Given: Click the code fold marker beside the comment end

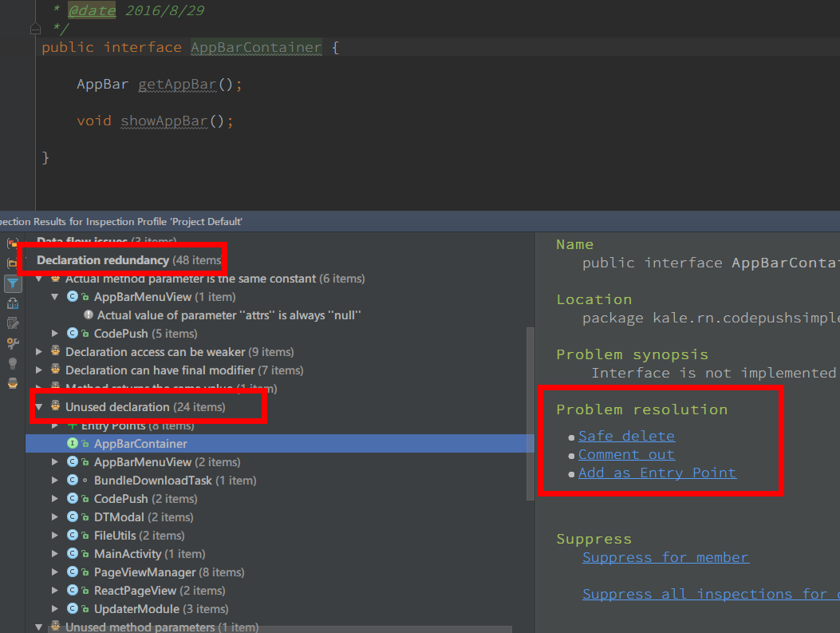Looking at the screenshot, I should tap(35, 29).
